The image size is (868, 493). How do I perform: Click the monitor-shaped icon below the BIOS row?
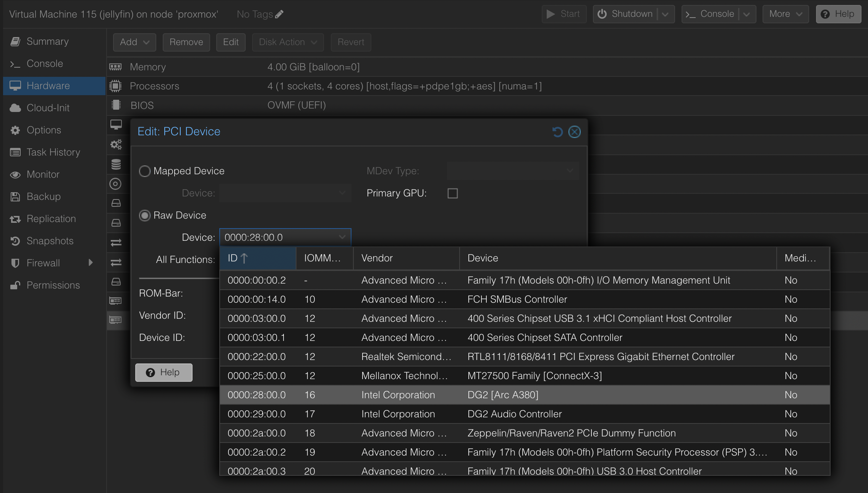116,125
